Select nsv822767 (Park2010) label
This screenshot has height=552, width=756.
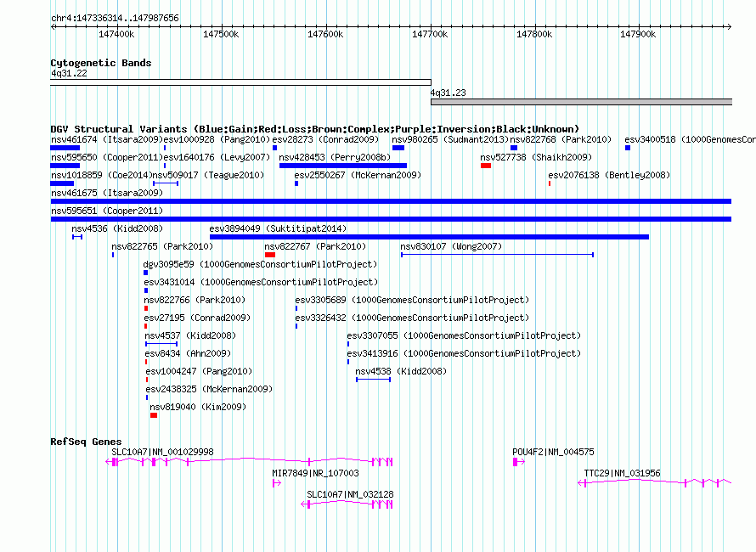tap(315, 247)
